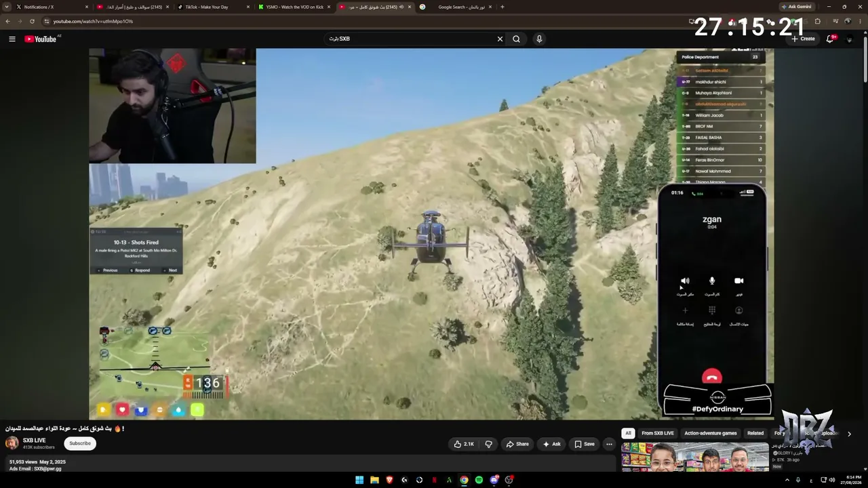This screenshot has width=868, height=488.
Task: Open the YouTube guide hamburger menu
Action: pos(12,39)
